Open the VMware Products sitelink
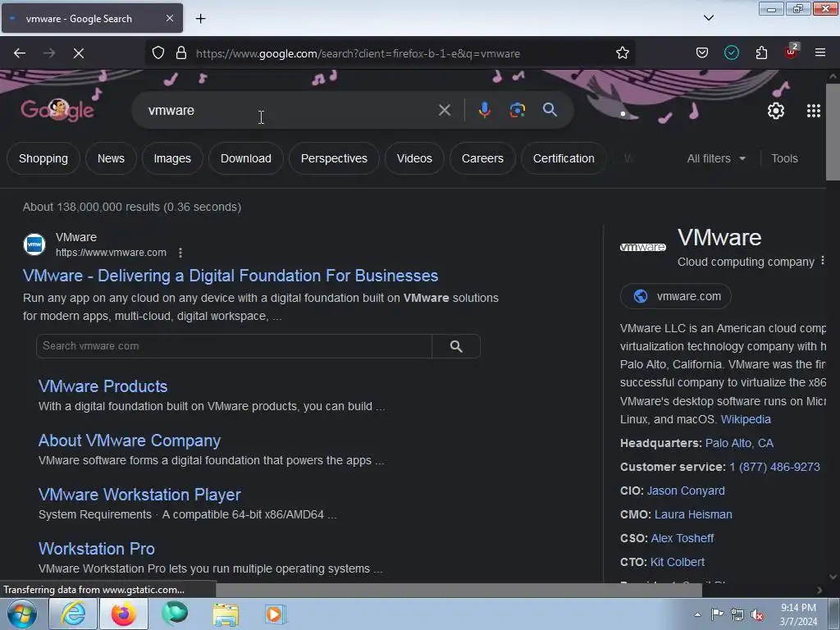Image resolution: width=840 pixels, height=630 pixels. 103,386
